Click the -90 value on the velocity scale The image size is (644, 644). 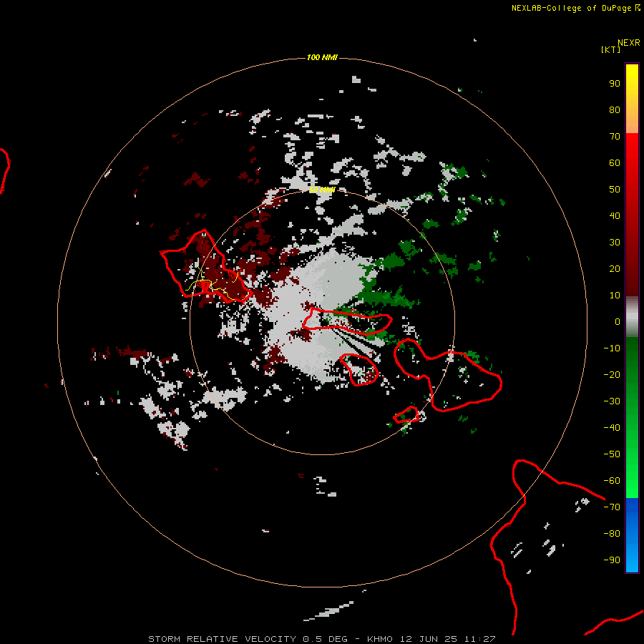(x=612, y=560)
